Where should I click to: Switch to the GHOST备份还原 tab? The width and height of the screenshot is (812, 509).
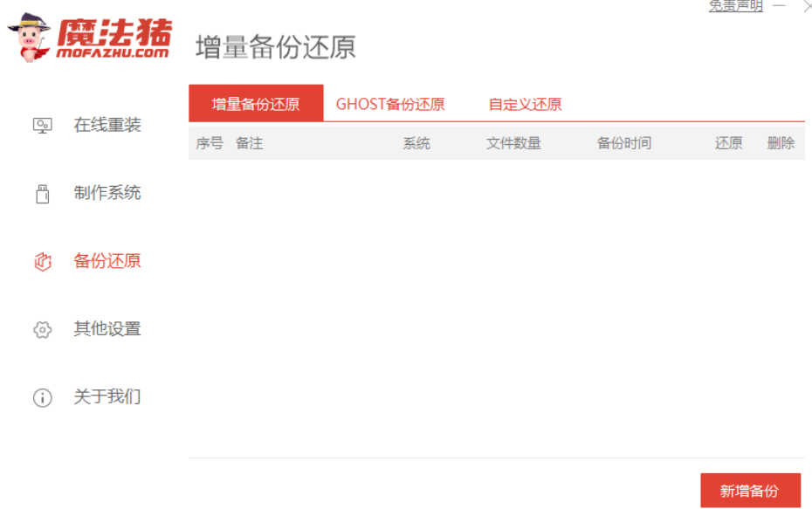click(389, 102)
